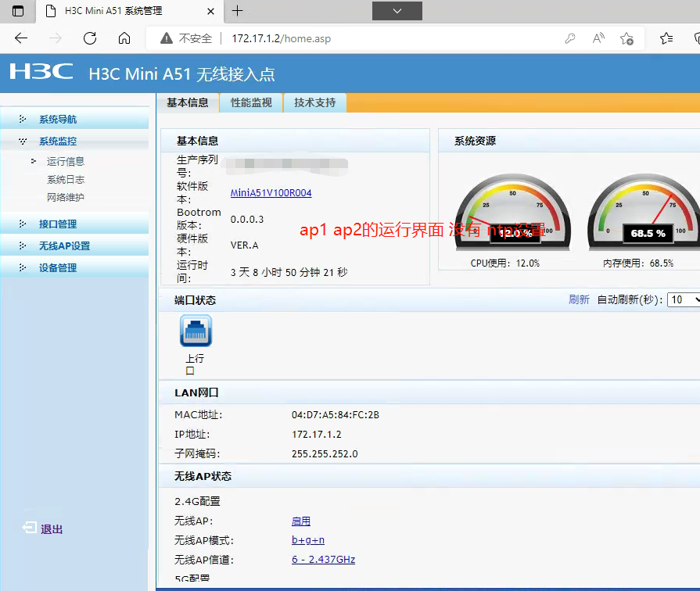Screen dimensions: 700x591
Task: Click the 启用 wireless AP link
Action: point(301,521)
